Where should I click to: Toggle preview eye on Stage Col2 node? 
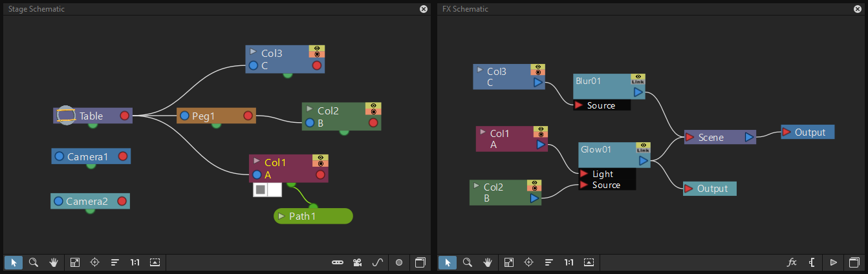click(x=373, y=105)
